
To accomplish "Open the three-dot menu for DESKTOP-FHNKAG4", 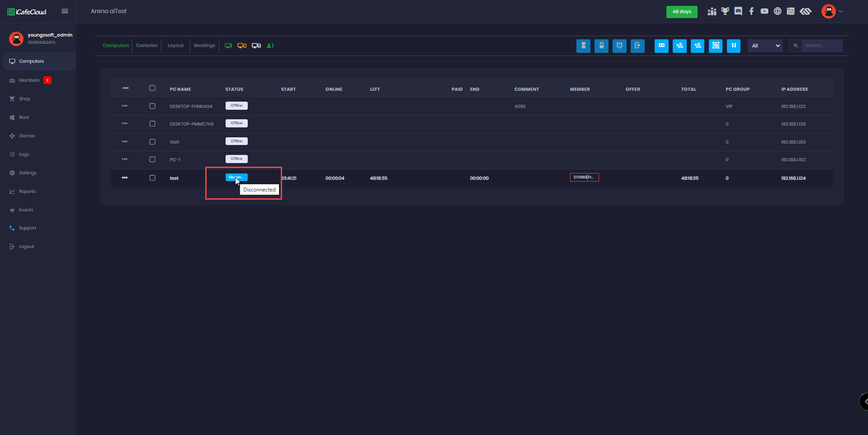I will tap(125, 106).
